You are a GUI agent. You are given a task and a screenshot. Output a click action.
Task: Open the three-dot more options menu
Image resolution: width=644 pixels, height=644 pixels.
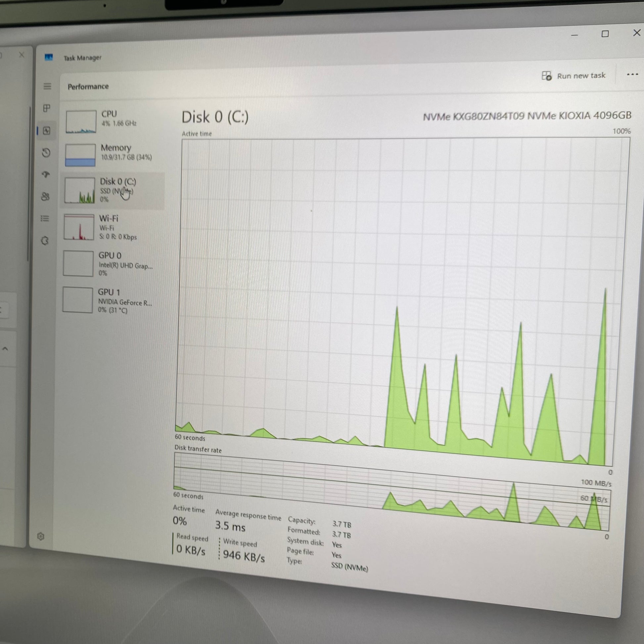(632, 74)
